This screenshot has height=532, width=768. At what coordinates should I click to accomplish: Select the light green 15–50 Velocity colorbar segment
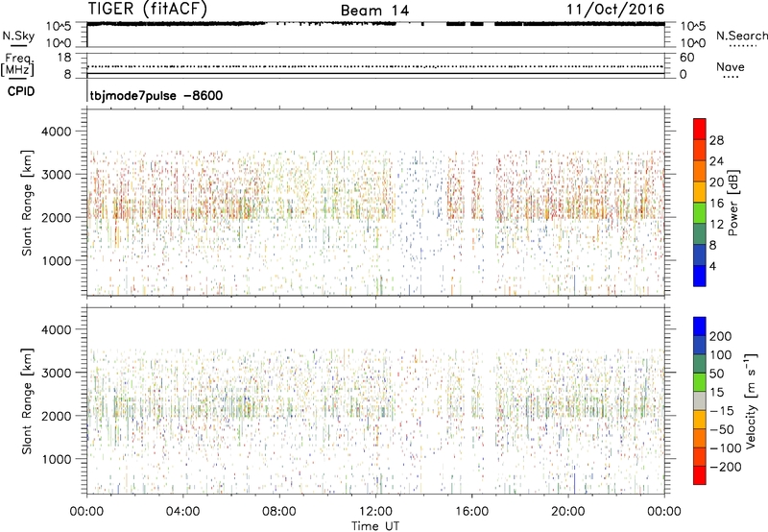coord(700,382)
